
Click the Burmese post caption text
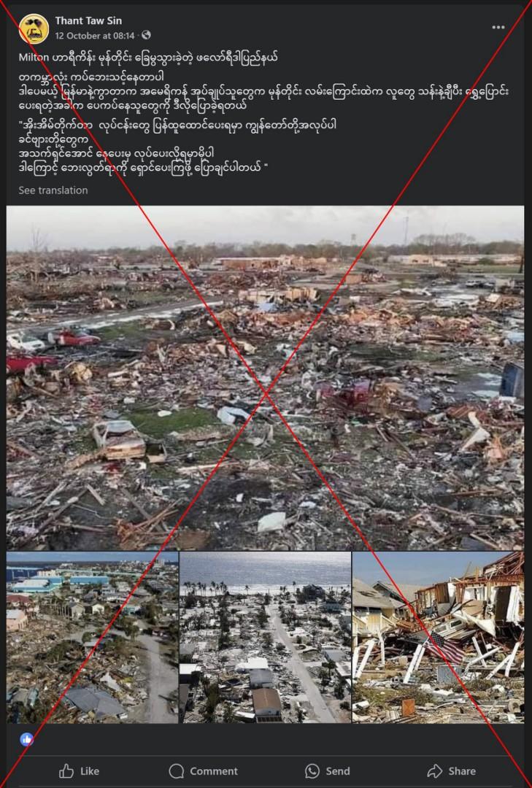264,112
